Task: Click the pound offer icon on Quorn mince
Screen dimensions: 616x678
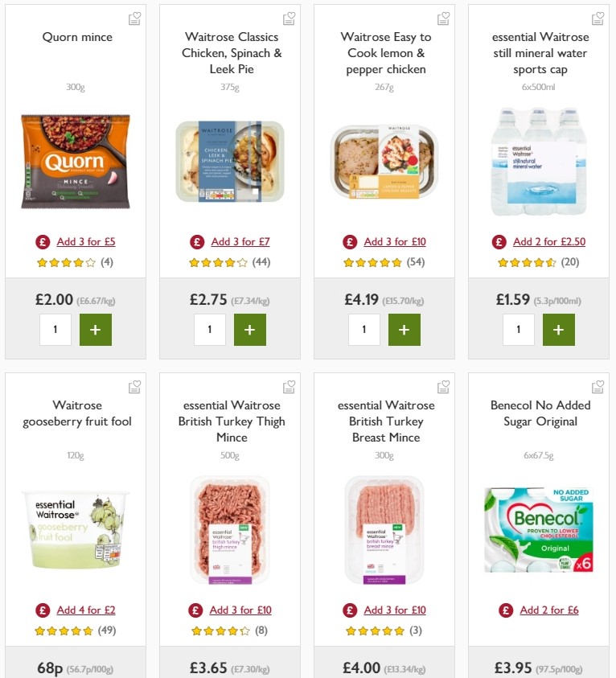Action: pos(41,241)
